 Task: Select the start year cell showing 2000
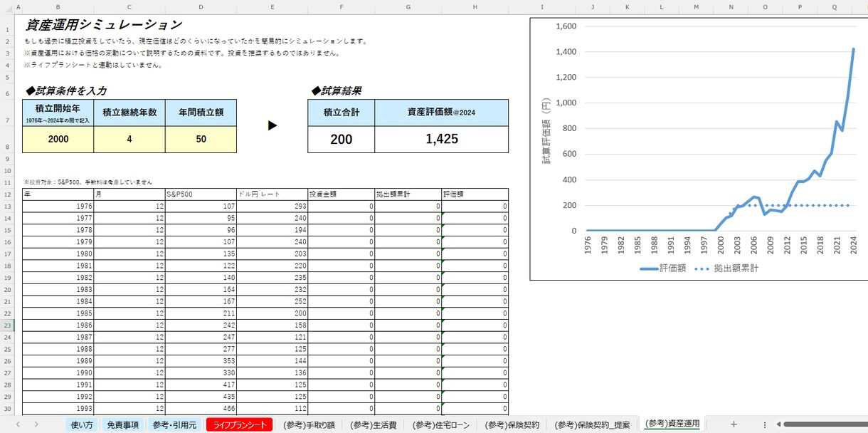[58, 139]
